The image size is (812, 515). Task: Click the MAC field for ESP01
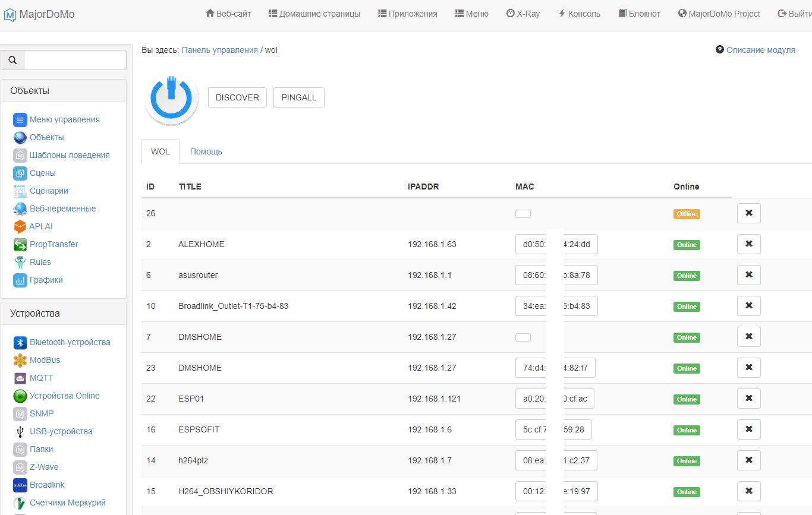tap(554, 399)
